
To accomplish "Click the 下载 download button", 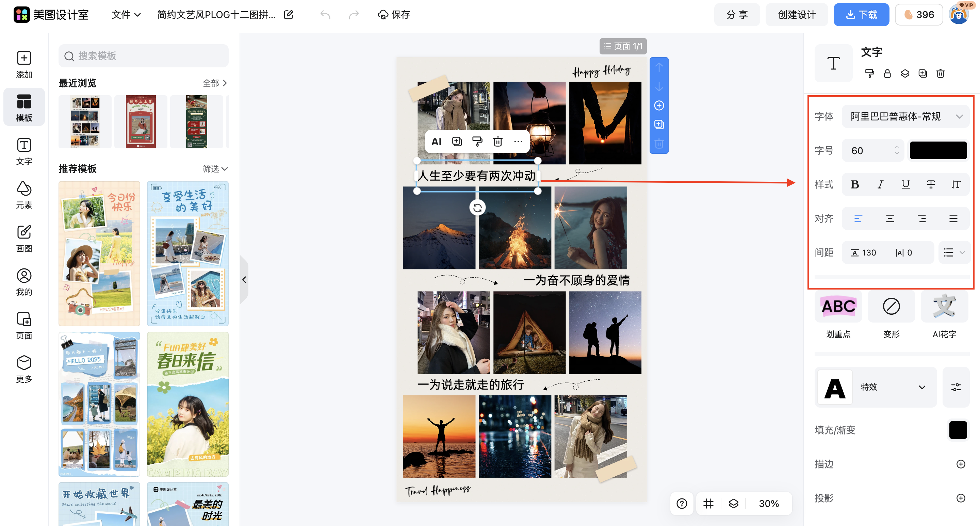I will [861, 14].
